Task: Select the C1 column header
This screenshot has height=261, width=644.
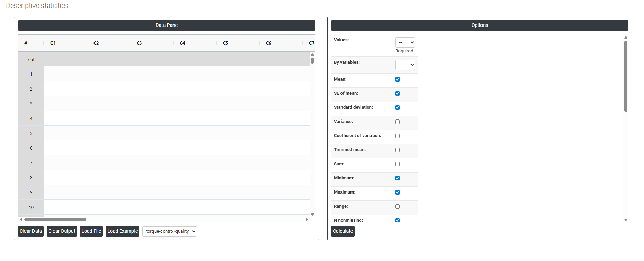Action: (x=53, y=43)
